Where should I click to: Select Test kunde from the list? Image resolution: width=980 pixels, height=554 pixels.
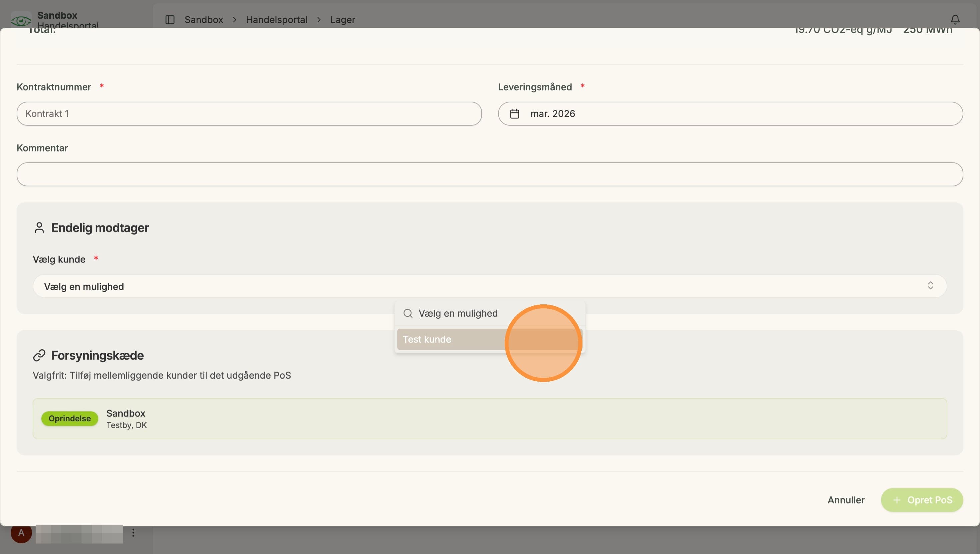pyautogui.click(x=490, y=339)
